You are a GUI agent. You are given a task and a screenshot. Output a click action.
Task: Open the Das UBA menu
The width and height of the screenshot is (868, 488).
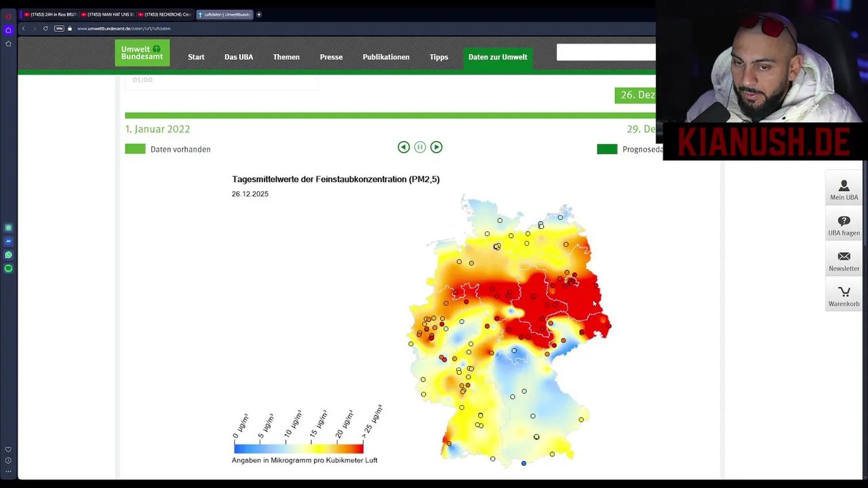point(239,57)
